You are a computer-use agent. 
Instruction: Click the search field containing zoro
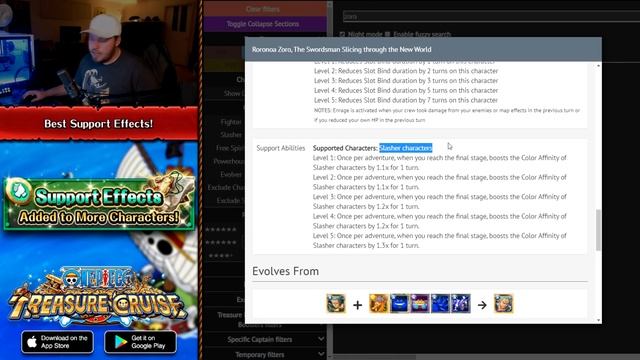(x=491, y=16)
